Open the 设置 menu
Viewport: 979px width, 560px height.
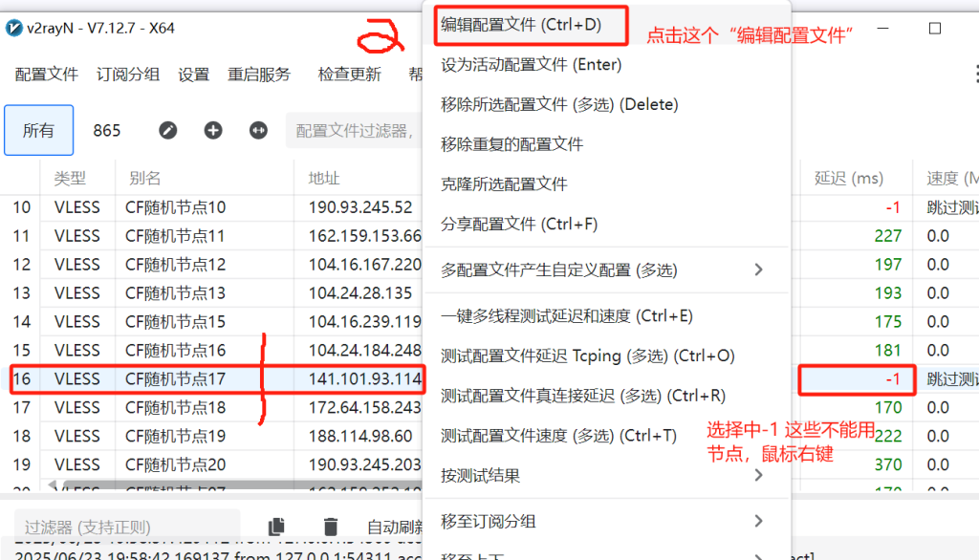(x=193, y=75)
